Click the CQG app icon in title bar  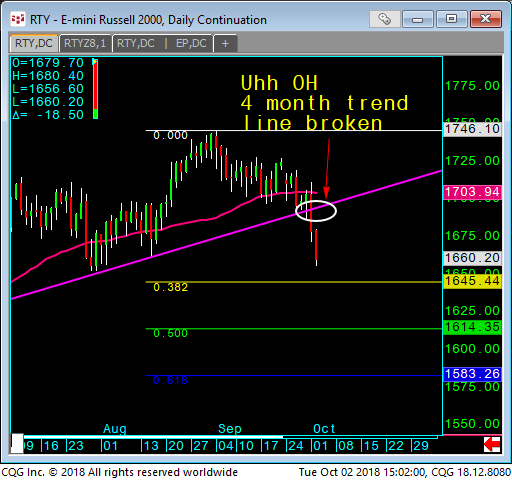coord(18,19)
